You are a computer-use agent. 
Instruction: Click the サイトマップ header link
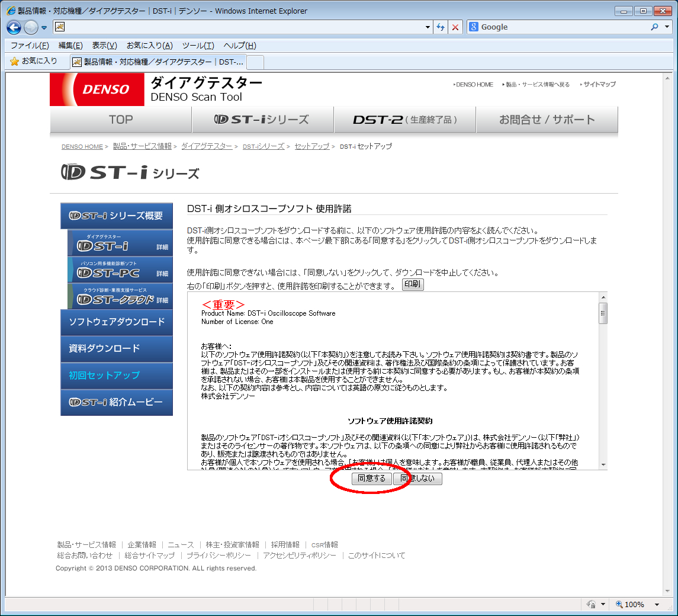pyautogui.click(x=598, y=84)
